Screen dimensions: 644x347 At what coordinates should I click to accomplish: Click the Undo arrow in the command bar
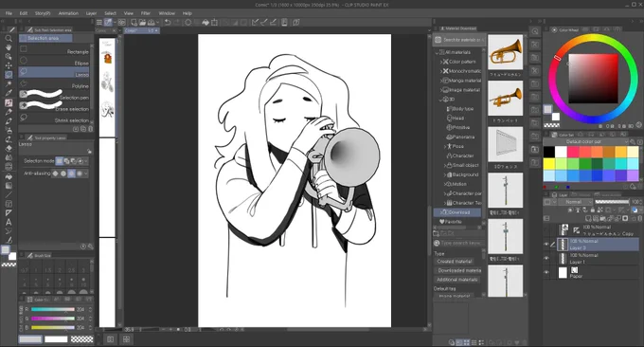coord(168,22)
